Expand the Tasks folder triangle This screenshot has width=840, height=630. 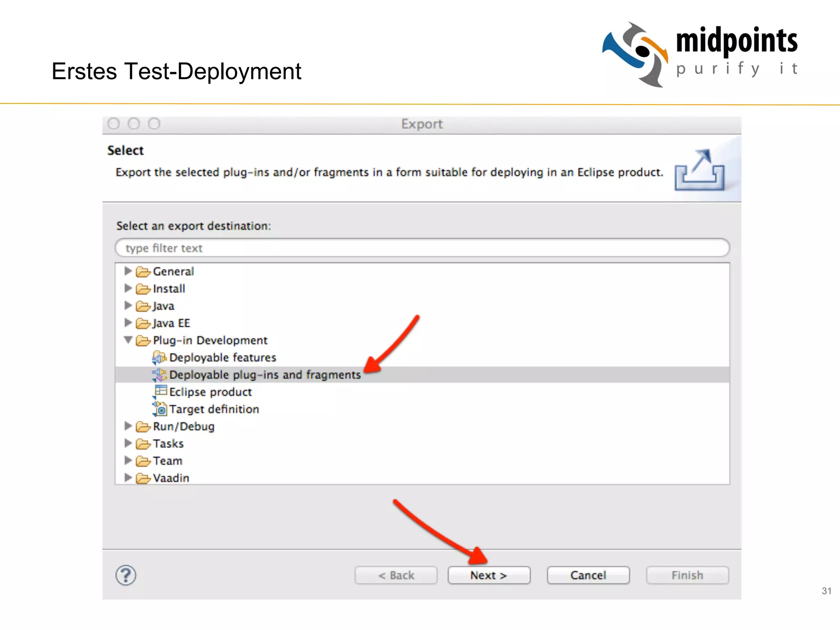point(128,443)
